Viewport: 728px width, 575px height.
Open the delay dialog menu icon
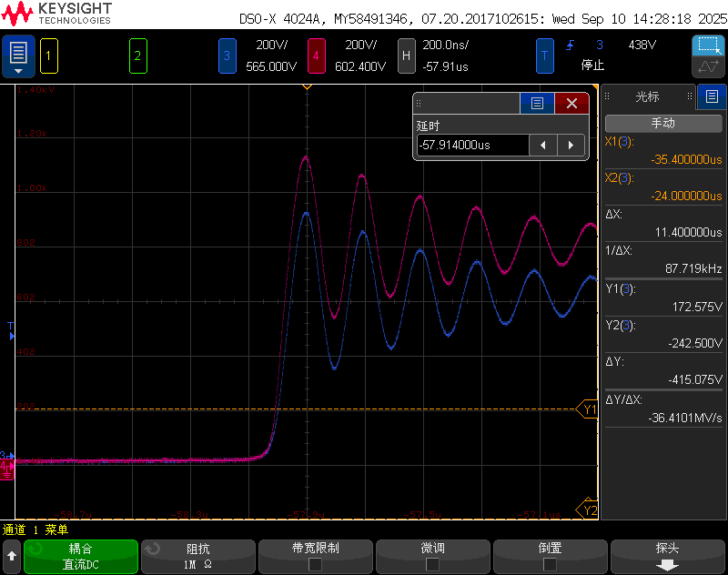(x=537, y=104)
